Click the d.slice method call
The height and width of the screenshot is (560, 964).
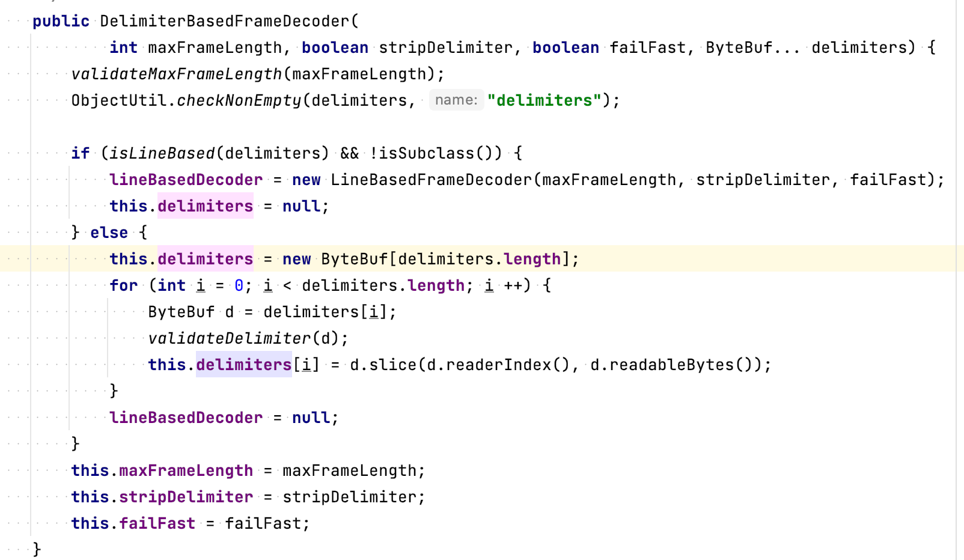(383, 365)
